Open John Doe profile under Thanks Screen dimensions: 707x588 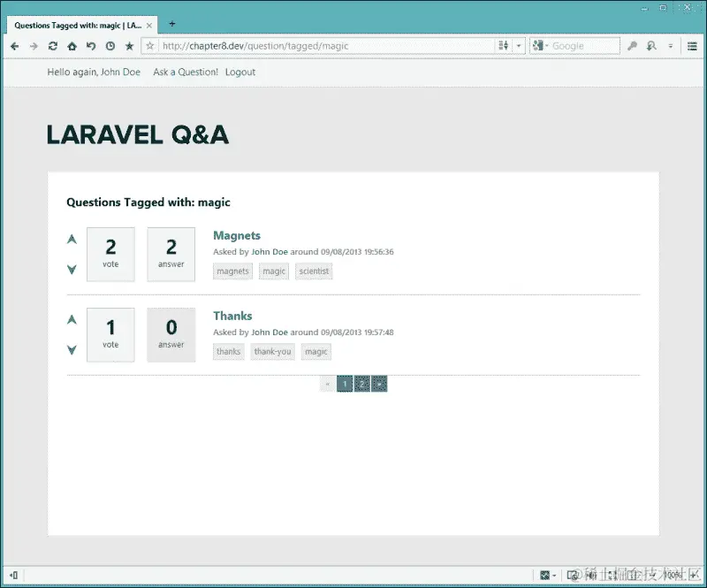(270, 332)
